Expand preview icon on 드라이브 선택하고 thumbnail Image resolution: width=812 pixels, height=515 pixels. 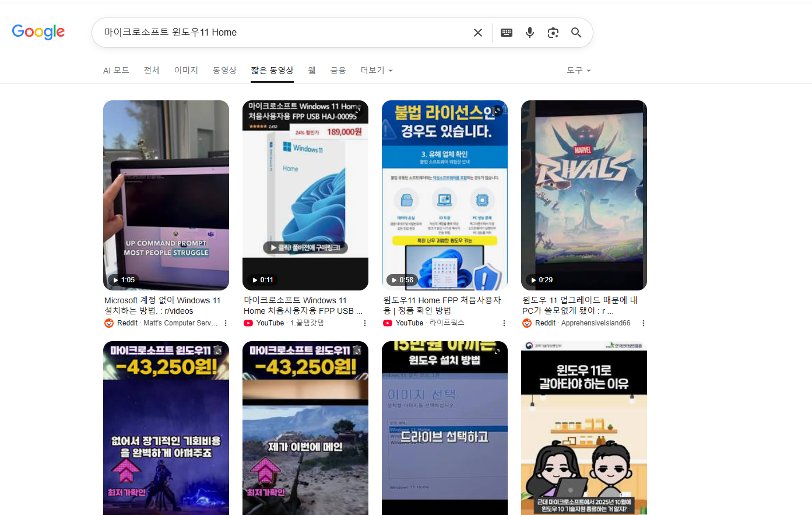tap(497, 351)
